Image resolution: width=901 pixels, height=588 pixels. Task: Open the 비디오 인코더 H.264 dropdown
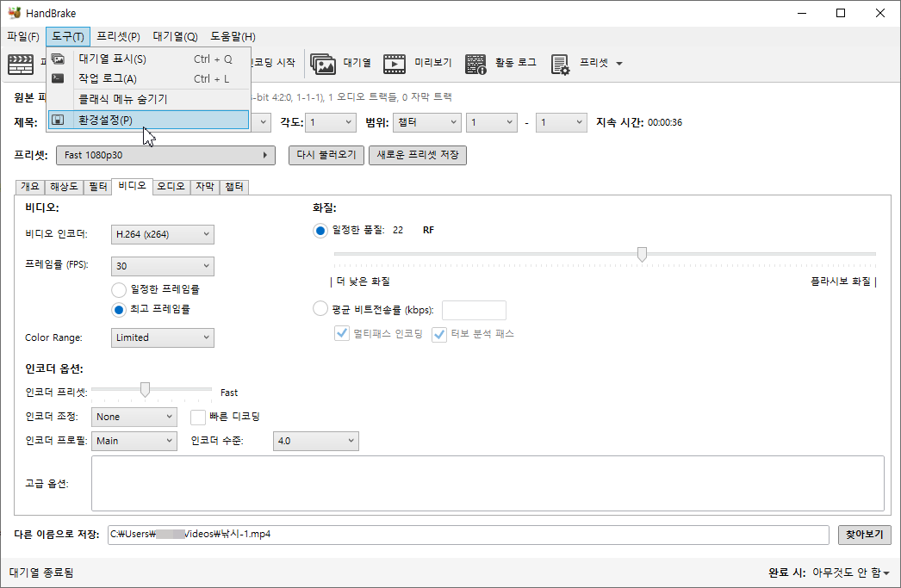pos(163,234)
